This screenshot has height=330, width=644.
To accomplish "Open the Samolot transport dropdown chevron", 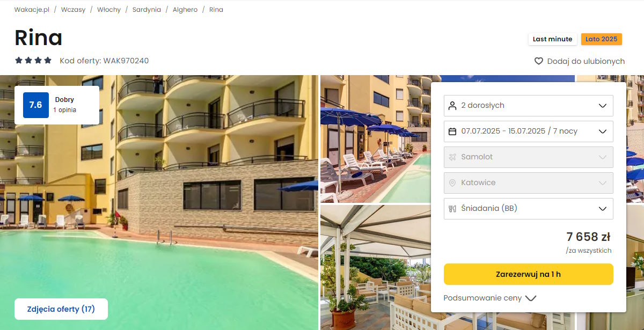I will [x=602, y=157].
